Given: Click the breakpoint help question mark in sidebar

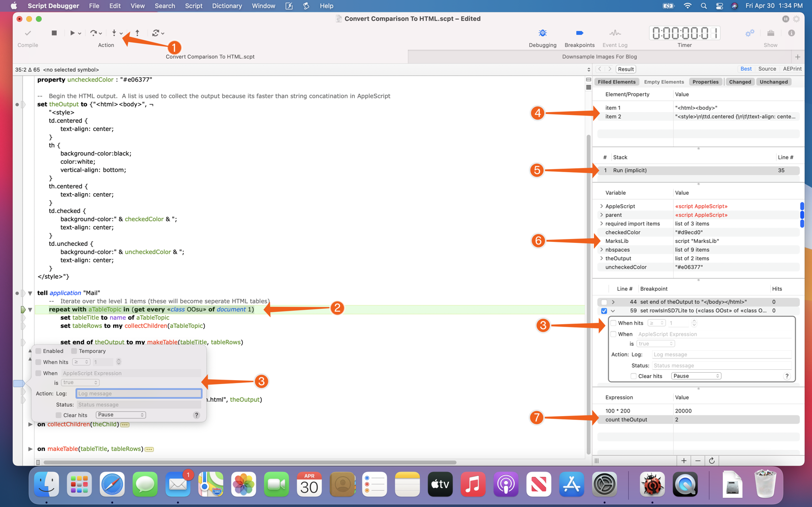Looking at the screenshot, I should [787, 376].
